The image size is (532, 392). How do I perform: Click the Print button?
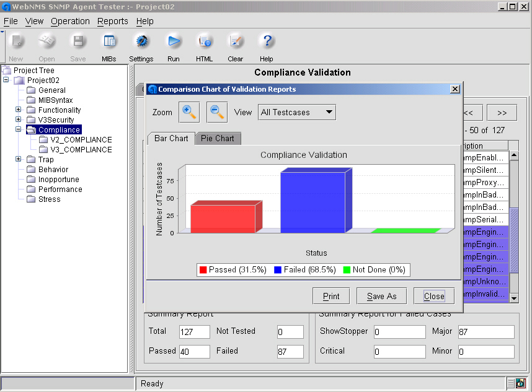(x=331, y=296)
